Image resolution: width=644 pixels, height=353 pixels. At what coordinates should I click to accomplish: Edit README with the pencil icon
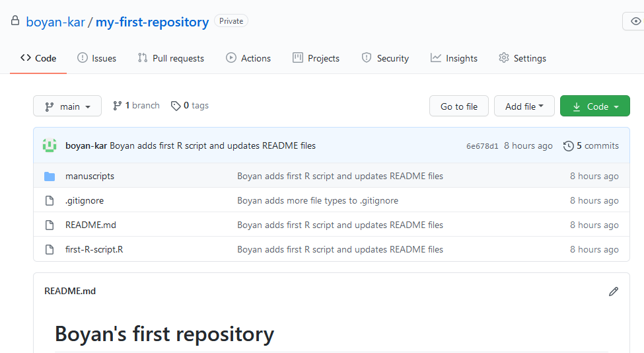tap(614, 292)
